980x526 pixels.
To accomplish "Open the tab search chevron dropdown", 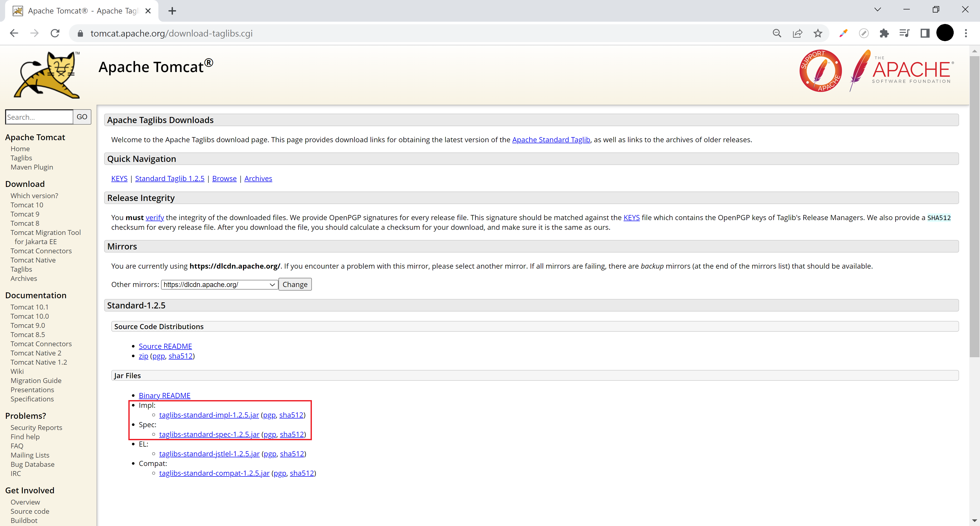I will click(877, 10).
